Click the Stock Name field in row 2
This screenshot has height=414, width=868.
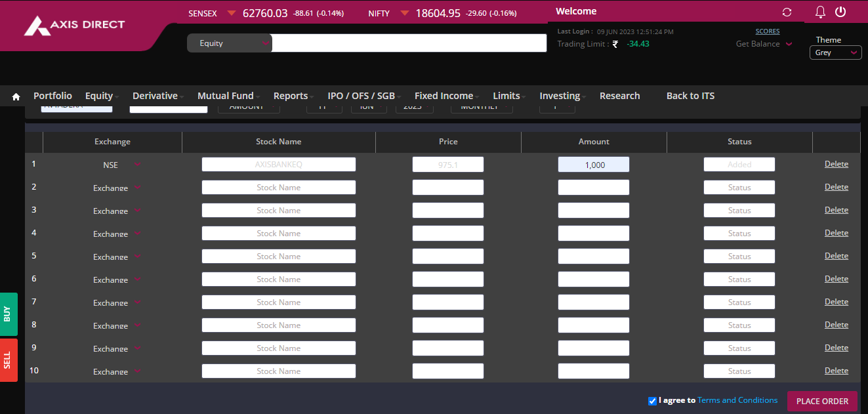279,188
